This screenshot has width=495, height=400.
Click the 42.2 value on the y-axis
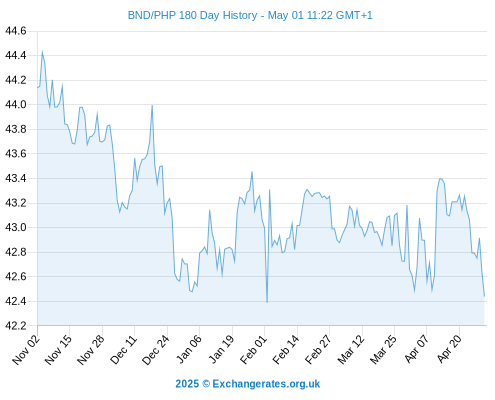(15, 325)
